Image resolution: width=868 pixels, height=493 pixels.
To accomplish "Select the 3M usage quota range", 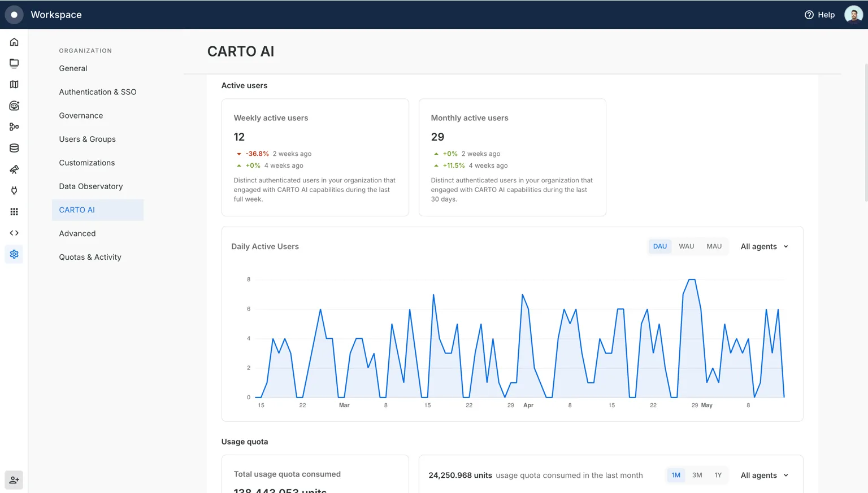I will [697, 475].
